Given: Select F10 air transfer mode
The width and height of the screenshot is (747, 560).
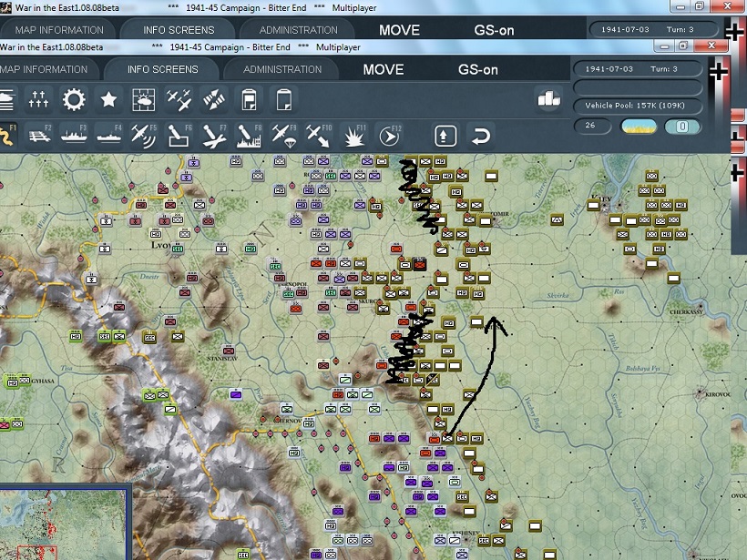Looking at the screenshot, I should [319, 136].
